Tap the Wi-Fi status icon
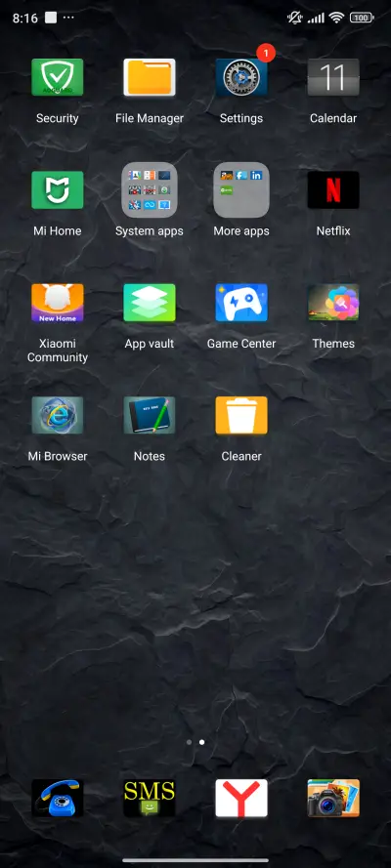This screenshot has height=868, width=391. click(x=336, y=18)
